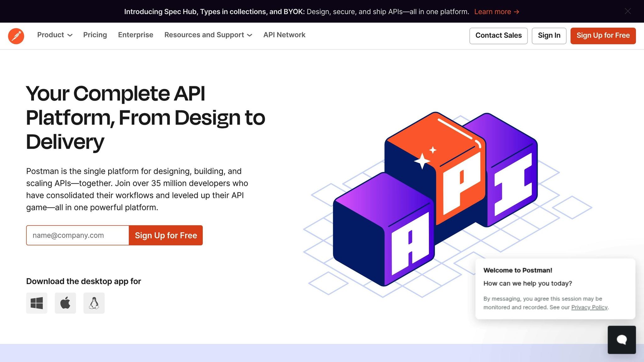Dismiss the announcement banner
This screenshot has width=644, height=362.
click(628, 11)
